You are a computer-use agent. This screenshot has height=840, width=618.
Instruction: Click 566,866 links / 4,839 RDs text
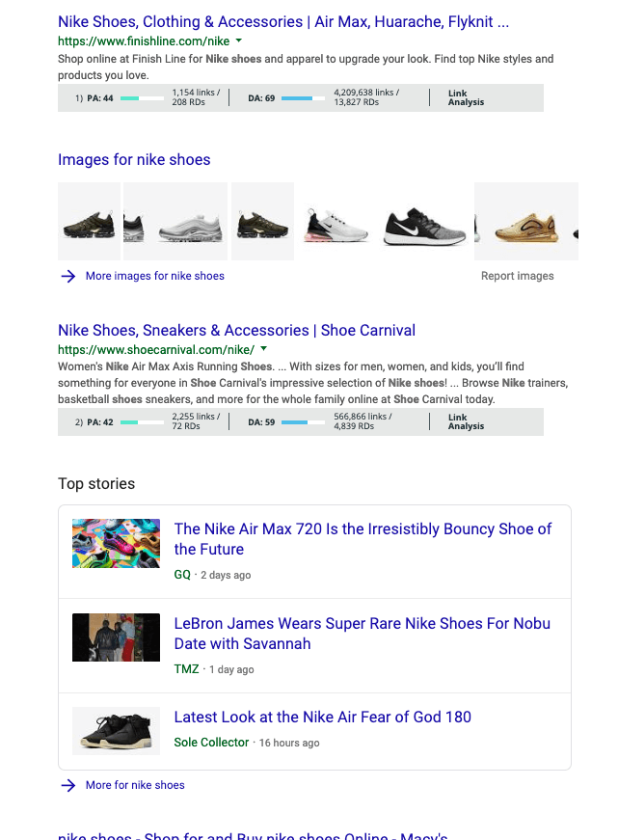click(x=363, y=421)
